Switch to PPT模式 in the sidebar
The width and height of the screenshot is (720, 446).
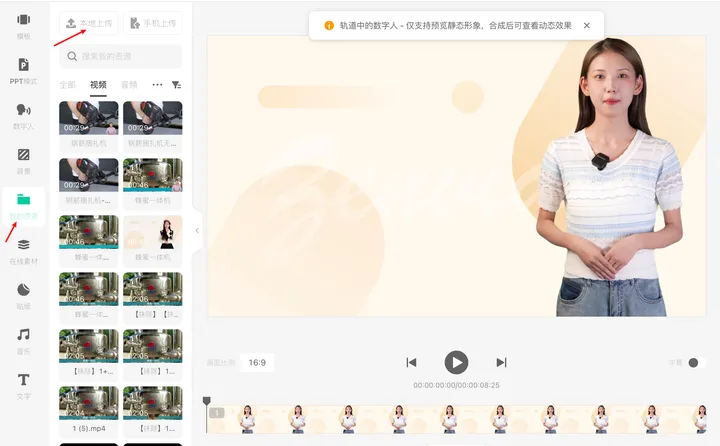(23, 71)
